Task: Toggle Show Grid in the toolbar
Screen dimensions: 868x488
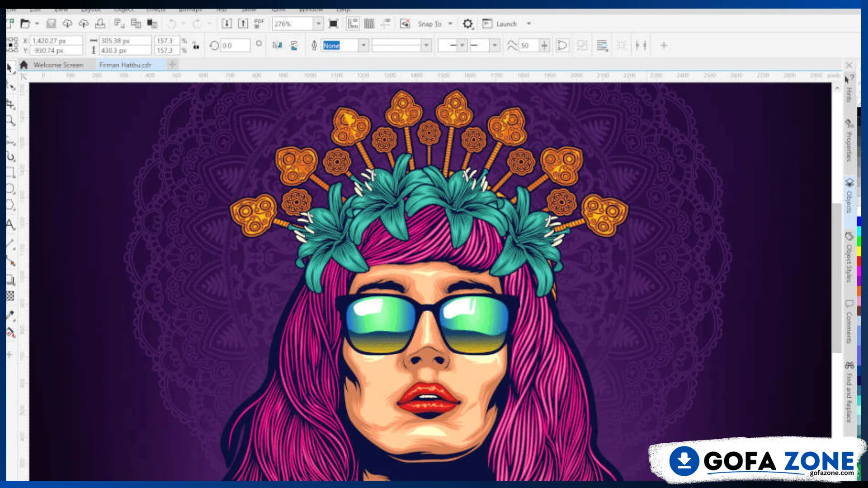Action: tap(369, 23)
